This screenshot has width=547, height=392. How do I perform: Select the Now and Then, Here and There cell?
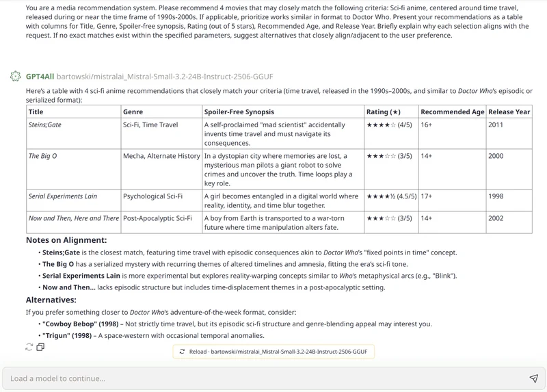coord(73,218)
